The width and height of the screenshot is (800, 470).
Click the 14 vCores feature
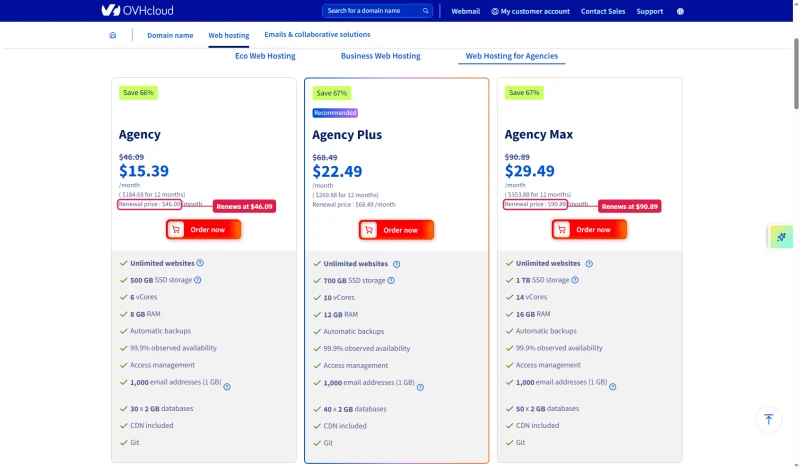click(x=531, y=296)
